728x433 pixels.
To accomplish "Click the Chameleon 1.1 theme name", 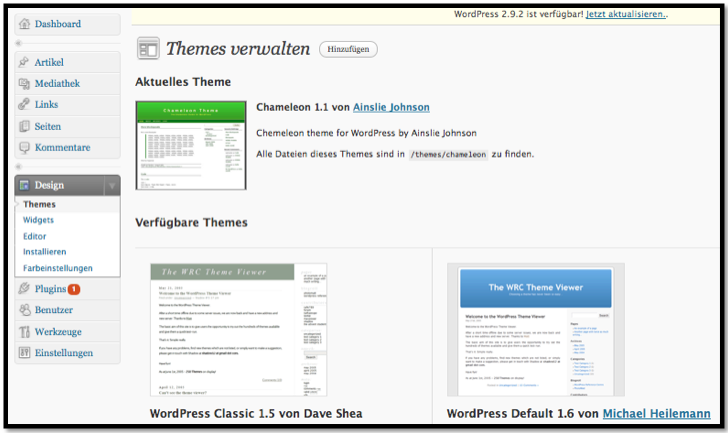I will click(x=292, y=107).
